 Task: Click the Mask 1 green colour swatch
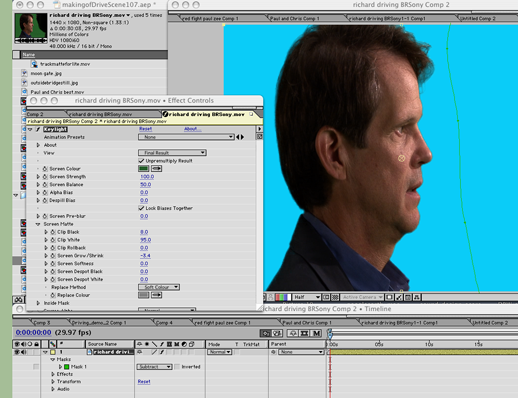pos(67,367)
